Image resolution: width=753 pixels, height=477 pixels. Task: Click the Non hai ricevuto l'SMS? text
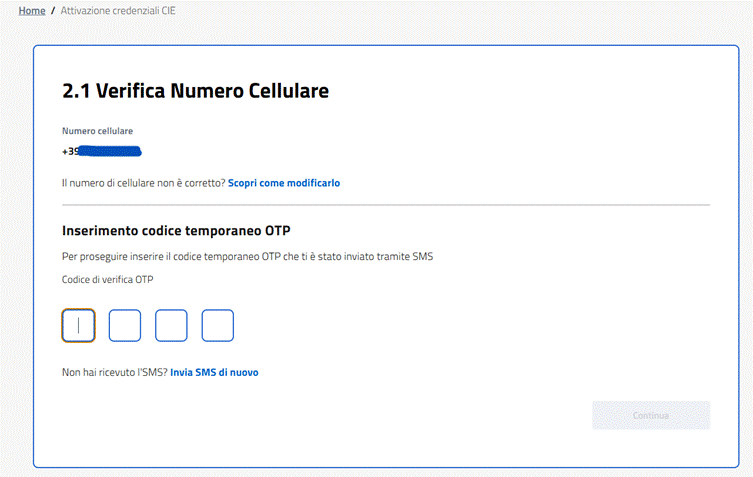pyautogui.click(x=114, y=372)
